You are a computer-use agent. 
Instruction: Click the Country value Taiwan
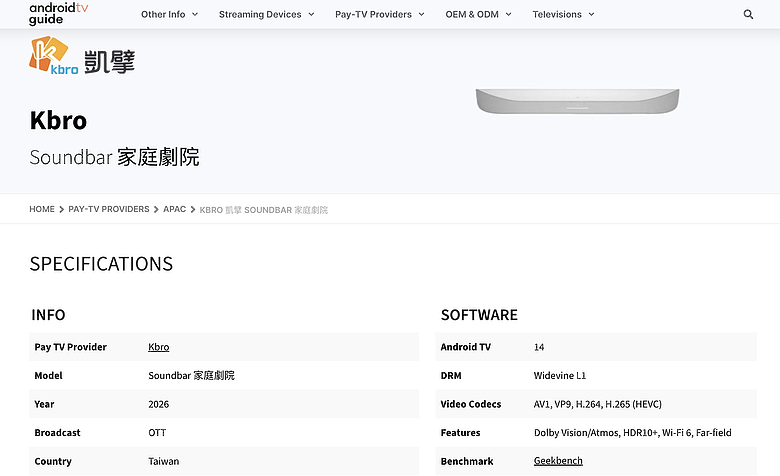pyautogui.click(x=164, y=462)
